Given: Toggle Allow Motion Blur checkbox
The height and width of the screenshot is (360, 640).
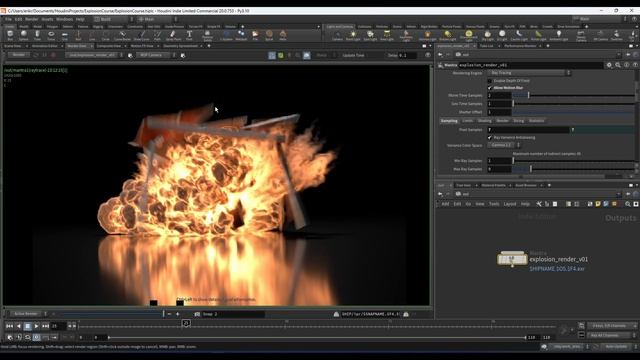Looking at the screenshot, I should 490,88.
